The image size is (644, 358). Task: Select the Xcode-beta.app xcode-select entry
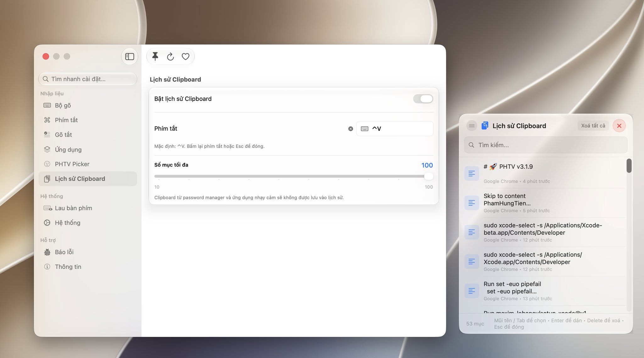[545, 232]
